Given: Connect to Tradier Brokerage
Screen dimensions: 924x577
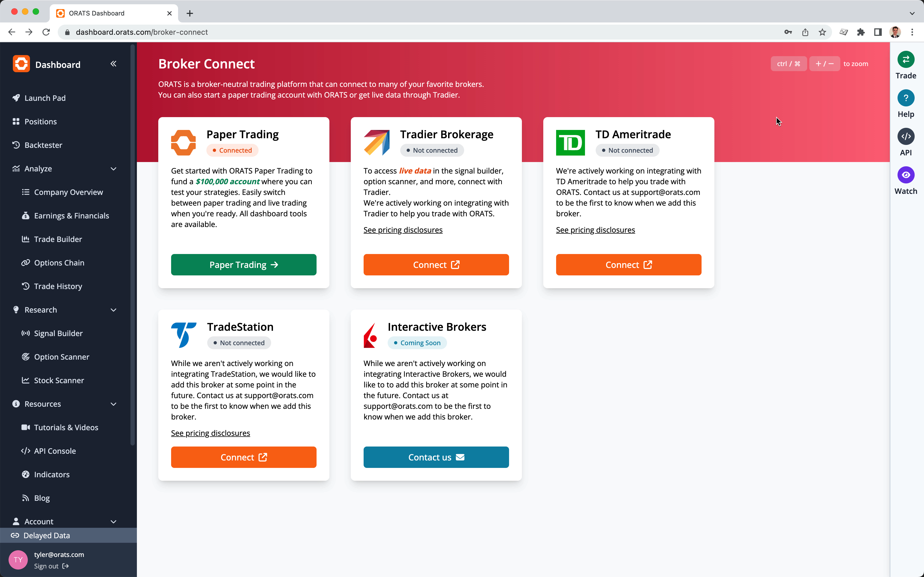Looking at the screenshot, I should [436, 264].
